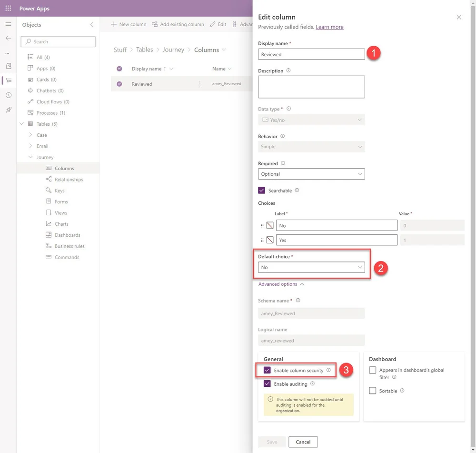Image resolution: width=476 pixels, height=453 pixels.
Task: Click the rocket icon in the left rail
Action: [x=8, y=110]
